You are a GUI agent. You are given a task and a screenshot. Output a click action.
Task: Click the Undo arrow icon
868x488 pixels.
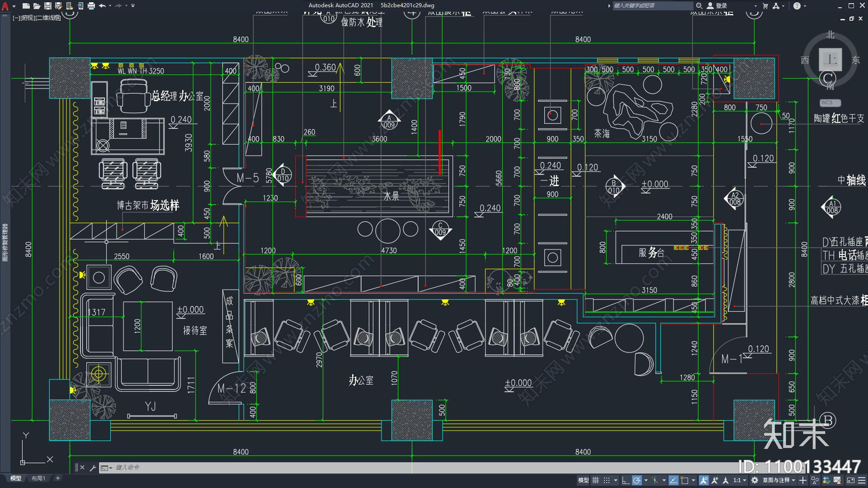point(102,6)
